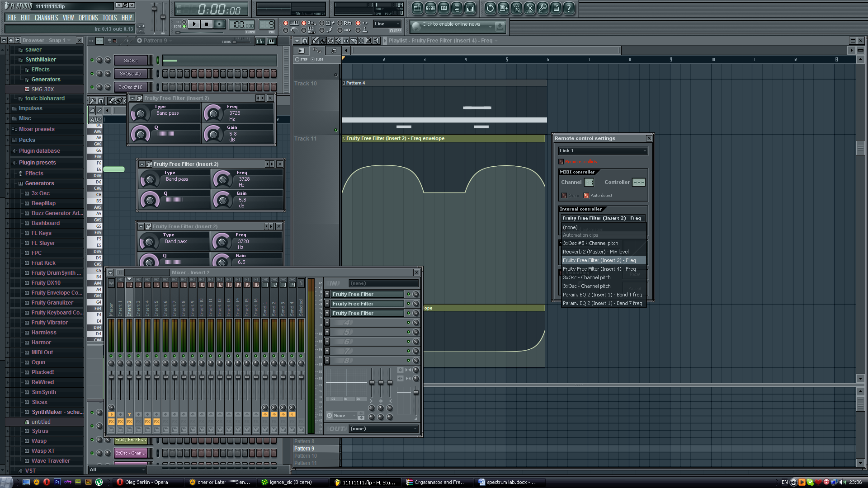Toggle the Browser view icon in the top toolbar
Screen dimensions: 868x488
[457, 8]
